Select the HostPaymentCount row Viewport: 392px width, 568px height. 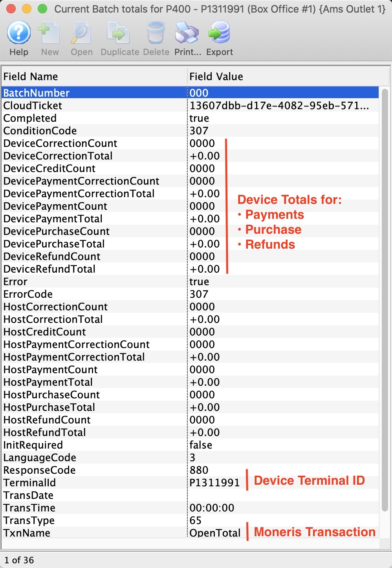[x=190, y=369]
